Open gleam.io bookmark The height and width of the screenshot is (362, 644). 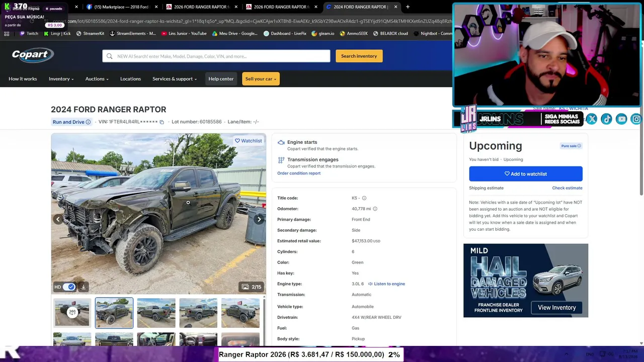323,34
